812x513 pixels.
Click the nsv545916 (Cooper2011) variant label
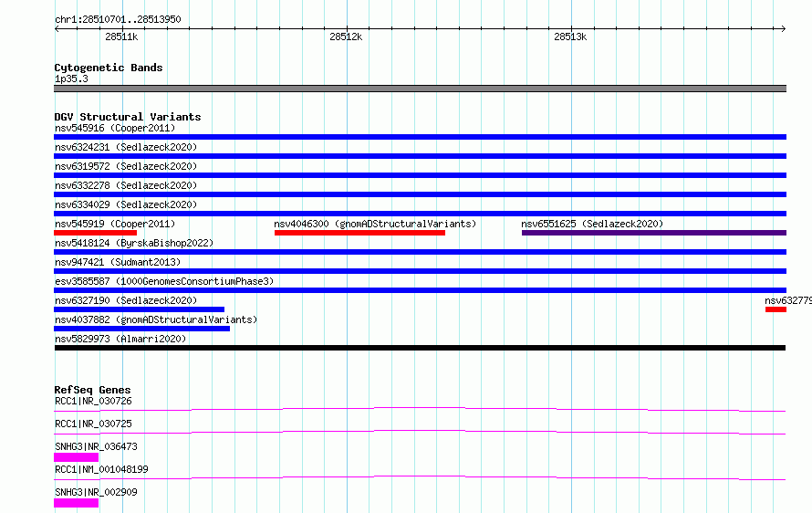coord(115,128)
